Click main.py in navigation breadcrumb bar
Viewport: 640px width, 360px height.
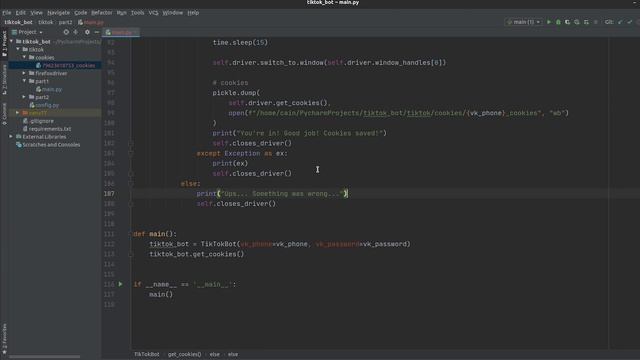point(91,22)
